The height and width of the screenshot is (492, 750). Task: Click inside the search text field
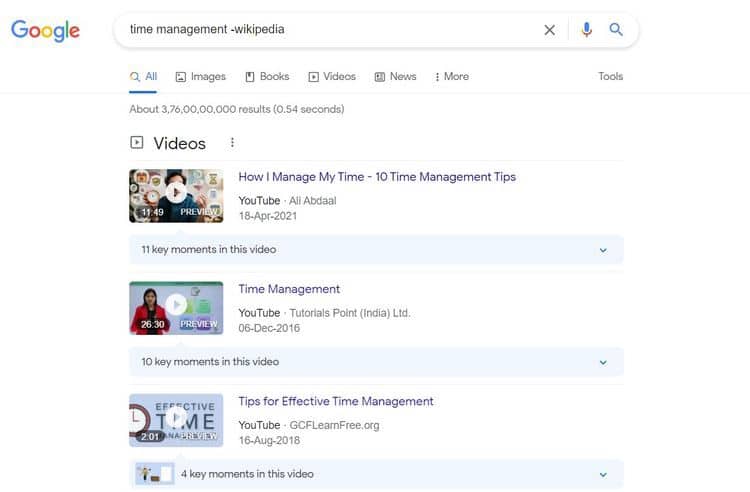point(330,30)
